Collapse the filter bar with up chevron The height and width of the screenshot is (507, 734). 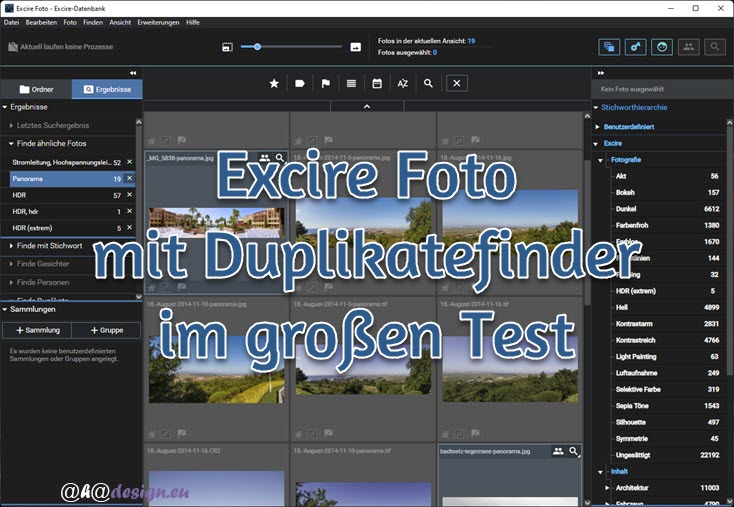pos(367,106)
